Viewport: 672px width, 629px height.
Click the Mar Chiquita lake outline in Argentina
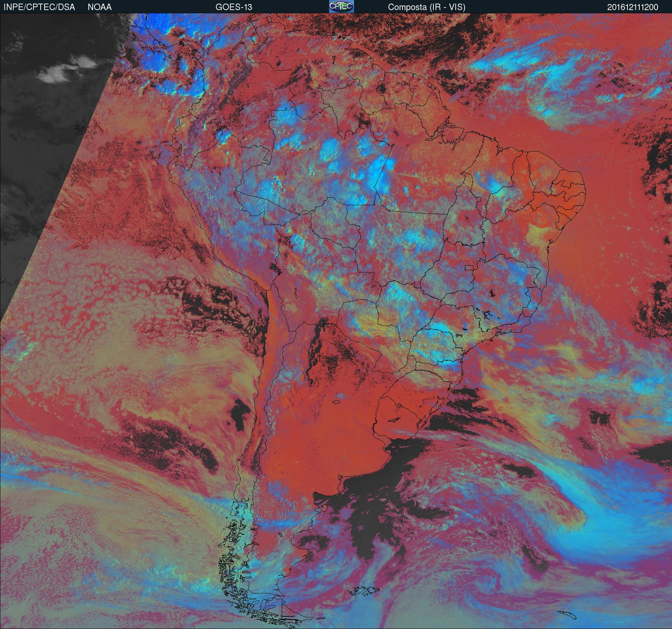(337, 403)
